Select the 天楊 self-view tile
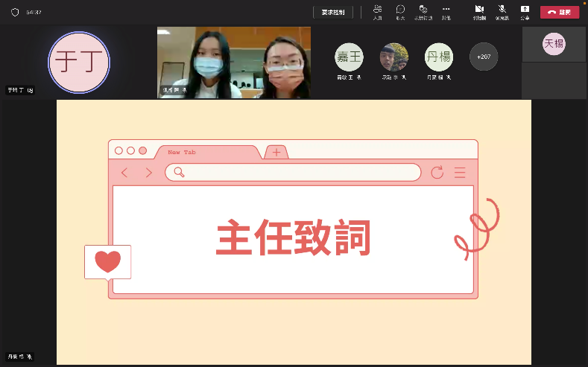588x367 pixels. click(x=554, y=45)
